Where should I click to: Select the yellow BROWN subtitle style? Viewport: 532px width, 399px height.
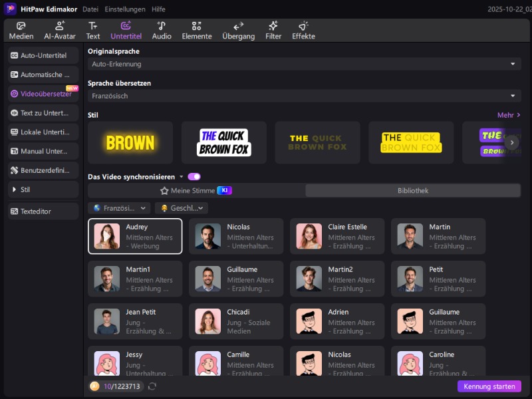tap(130, 142)
